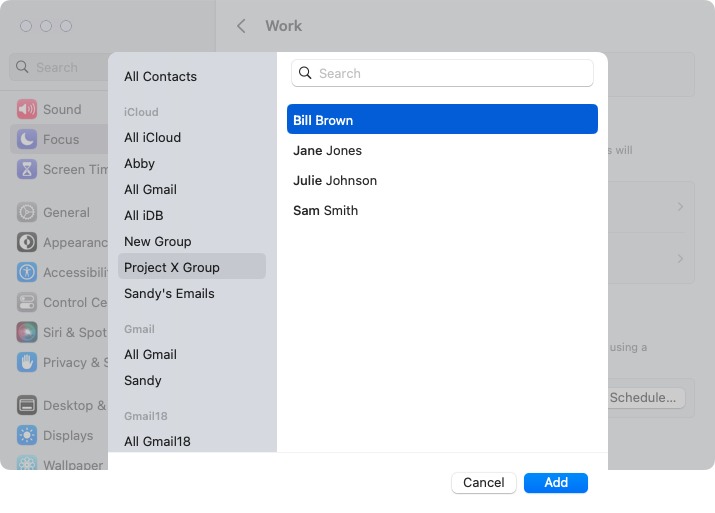The image size is (715, 513).
Task: Click the Siri & Spotlight icon
Action: (x=27, y=332)
